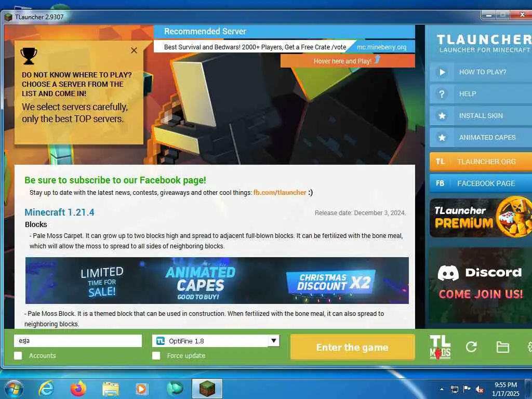The width and height of the screenshot is (532, 399).
Task: Click the star icon beside Install Skin
Action: tap(442, 116)
